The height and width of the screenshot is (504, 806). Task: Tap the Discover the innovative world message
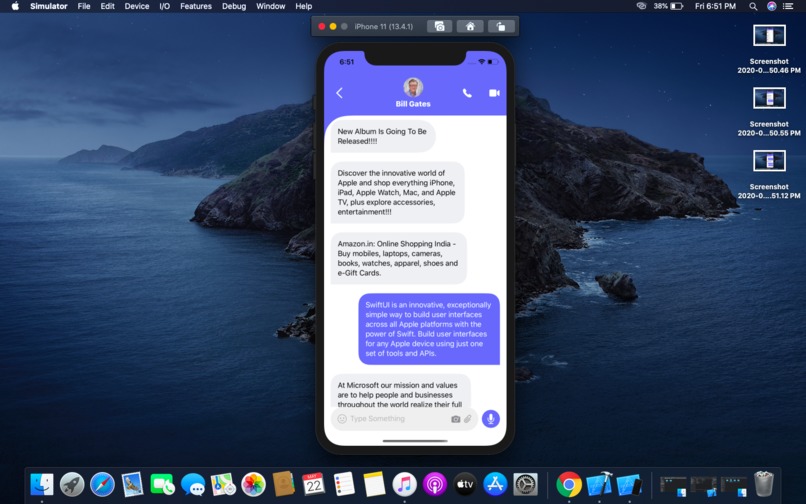pyautogui.click(x=397, y=192)
